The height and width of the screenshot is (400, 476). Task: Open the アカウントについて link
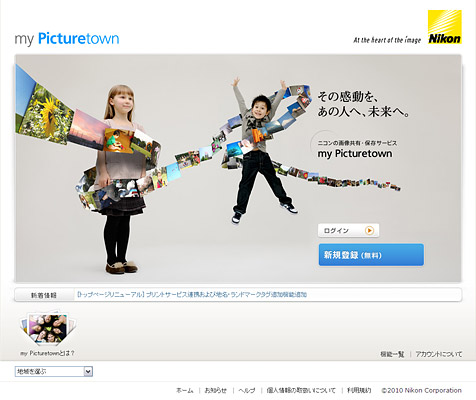pyautogui.click(x=439, y=354)
